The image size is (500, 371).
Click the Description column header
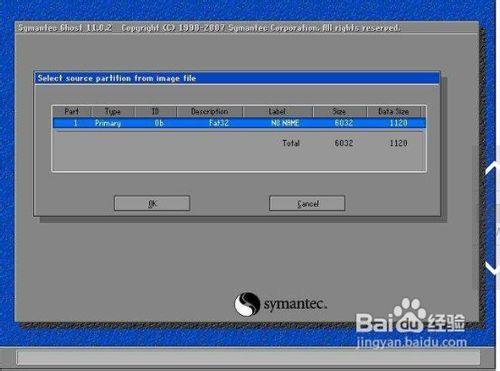click(x=210, y=111)
